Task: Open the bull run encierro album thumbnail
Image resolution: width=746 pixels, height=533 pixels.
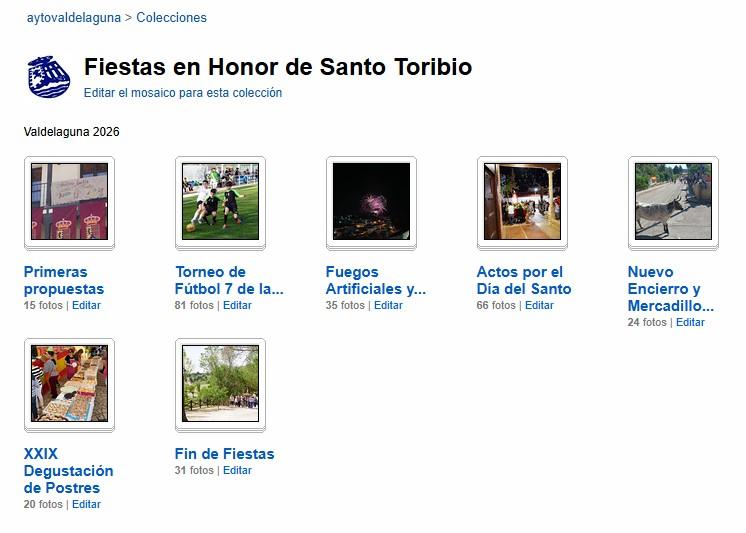Action: click(673, 201)
